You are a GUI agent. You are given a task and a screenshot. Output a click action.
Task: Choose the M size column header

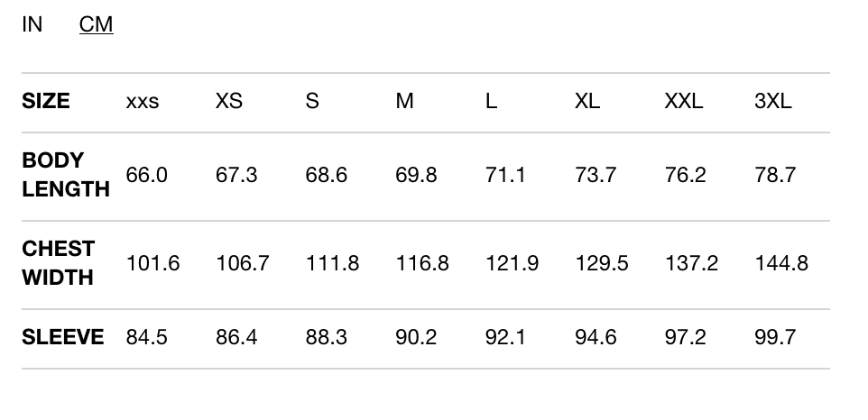404,101
